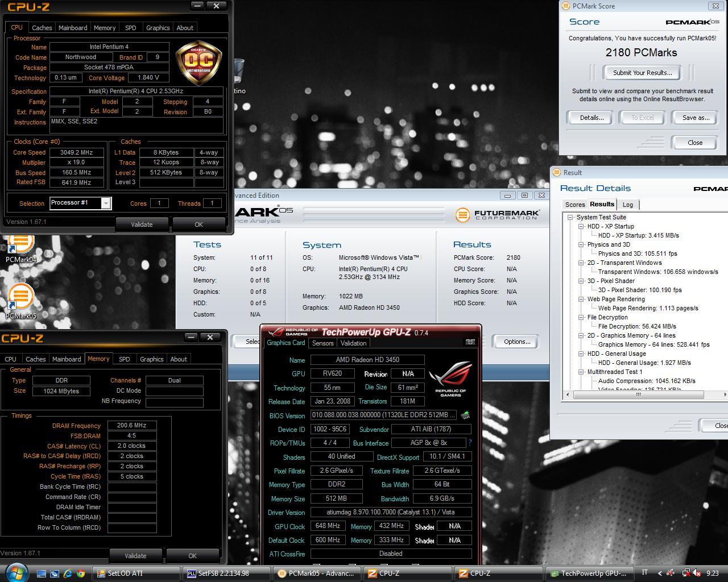This screenshot has height=582, width=728.
Task: Click OK in bottom CPU-Z window
Action: tap(192, 555)
